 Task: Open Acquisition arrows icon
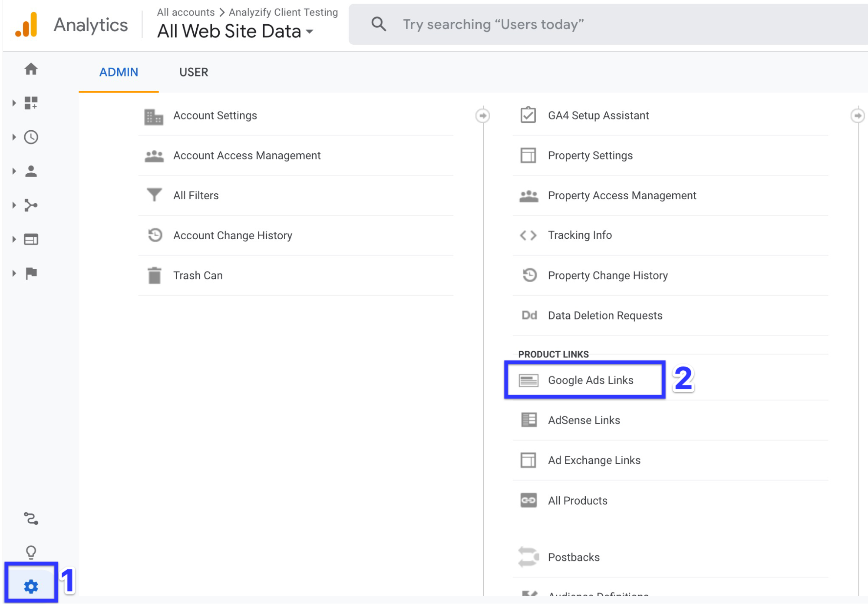31,205
